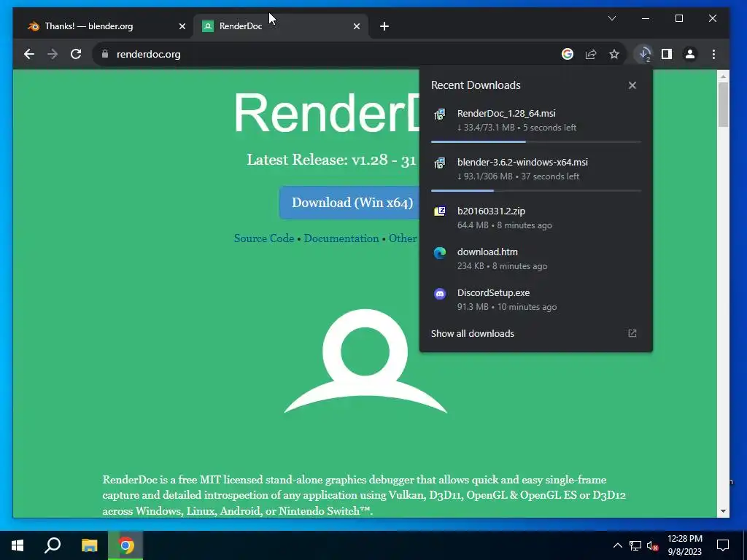Click the RenderDoc_1.28_64.msi file icon
This screenshot has width=747, height=560.
[x=439, y=114]
